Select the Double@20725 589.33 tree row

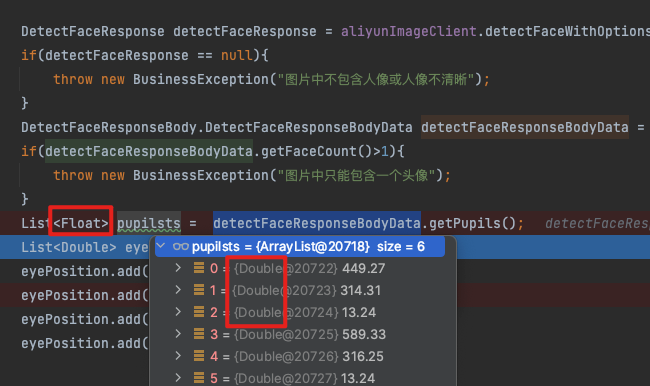303,334
